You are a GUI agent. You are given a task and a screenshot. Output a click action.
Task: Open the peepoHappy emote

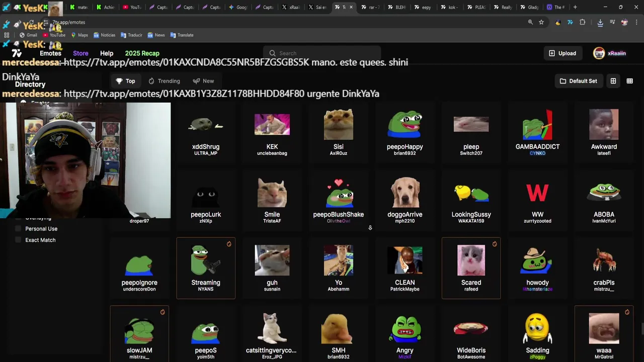405,132
